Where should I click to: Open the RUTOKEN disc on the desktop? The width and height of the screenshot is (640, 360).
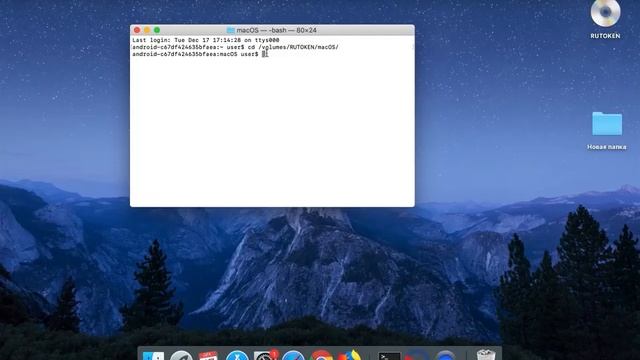coord(605,13)
